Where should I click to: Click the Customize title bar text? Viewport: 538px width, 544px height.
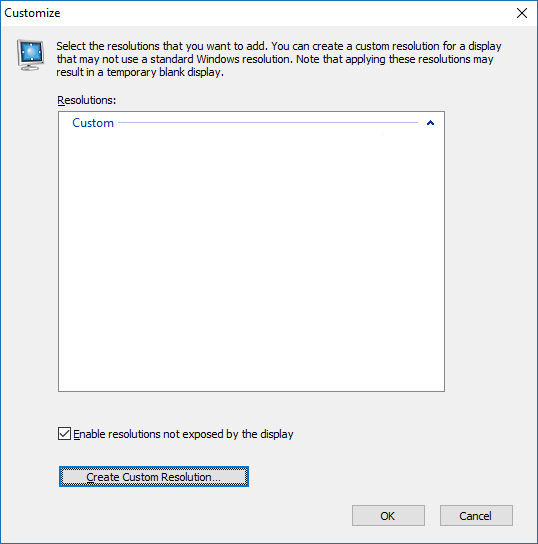pyautogui.click(x=32, y=13)
